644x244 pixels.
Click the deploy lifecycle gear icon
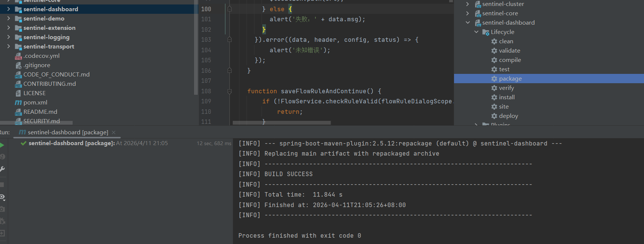(x=494, y=116)
